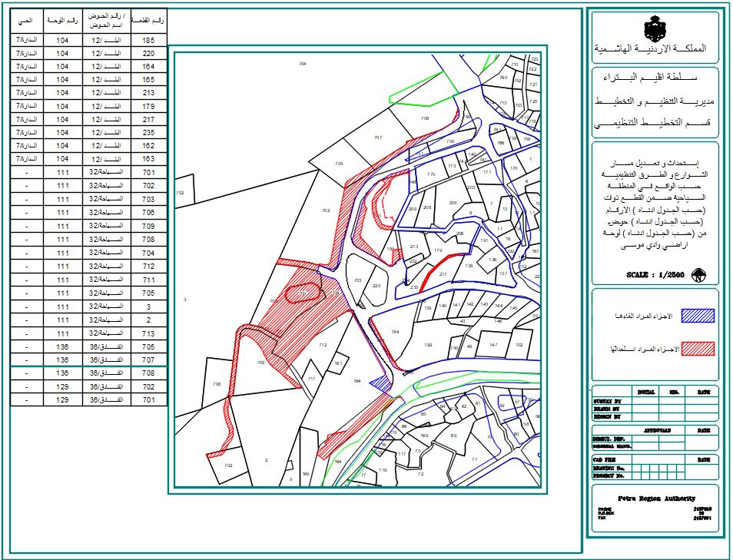Click table cell with plot number 213
Viewport: 733px width, 560px height.
click(x=148, y=92)
